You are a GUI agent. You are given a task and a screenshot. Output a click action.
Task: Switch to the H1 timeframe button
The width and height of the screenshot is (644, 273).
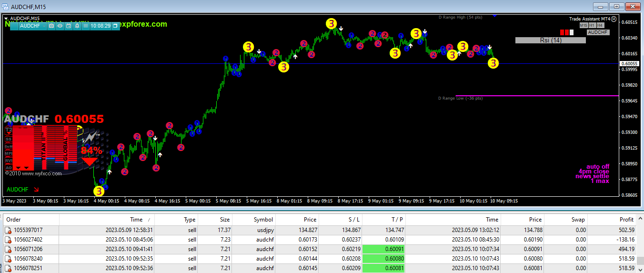[x=592, y=25]
